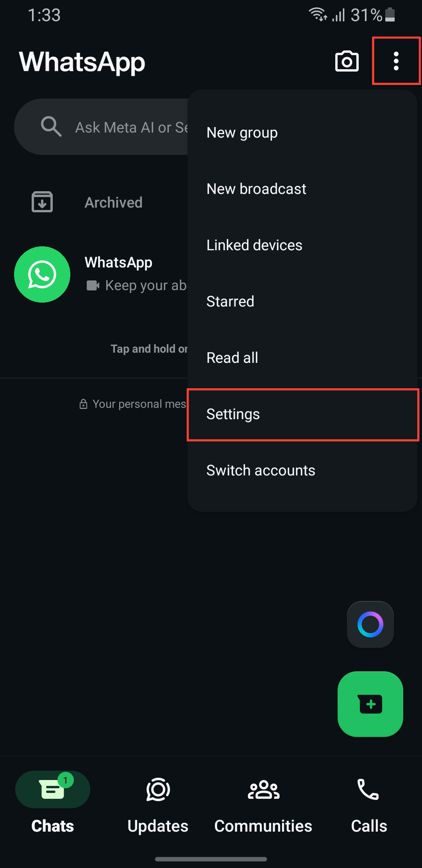Open Starred messages menu item
422x868 pixels.
302,302
